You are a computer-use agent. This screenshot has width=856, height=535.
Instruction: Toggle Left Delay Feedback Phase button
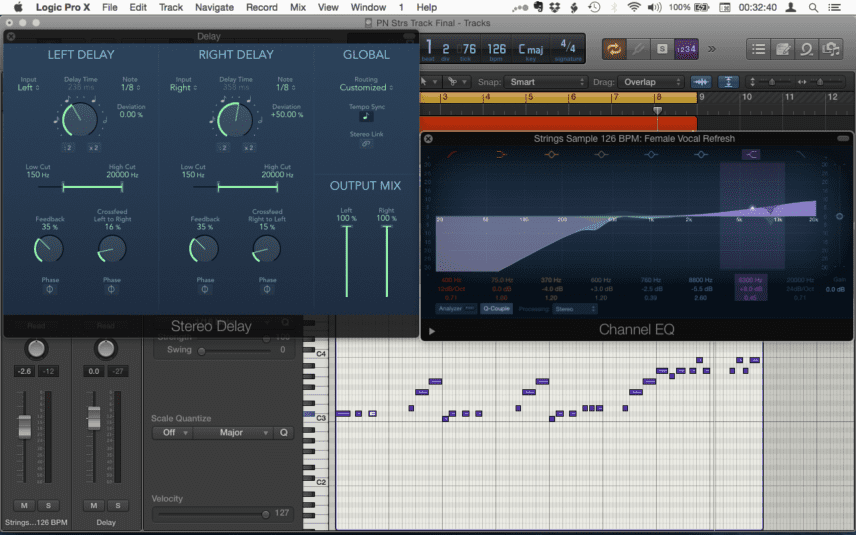click(x=50, y=289)
